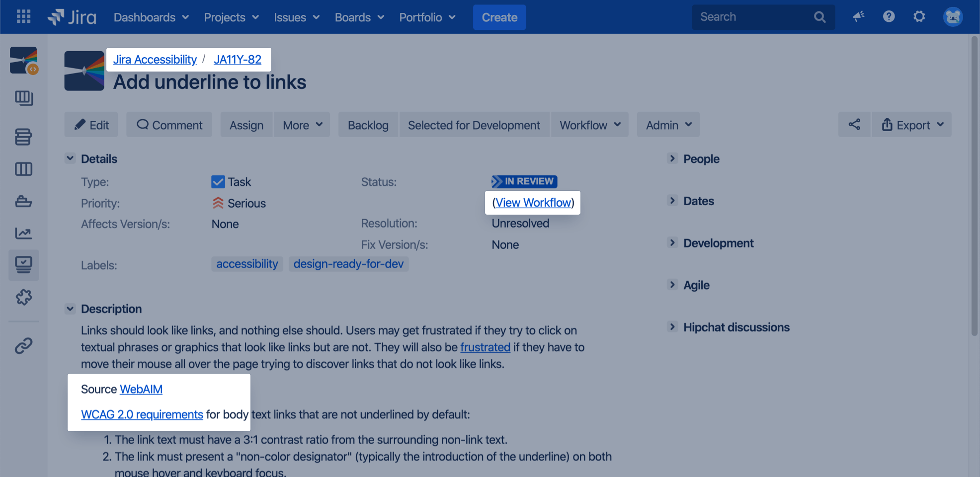Click the accessibility label

247,264
